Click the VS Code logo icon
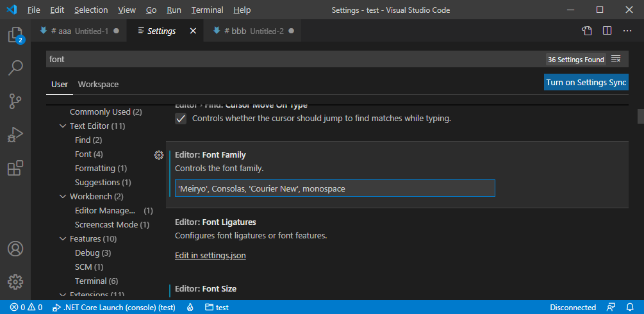 12,10
